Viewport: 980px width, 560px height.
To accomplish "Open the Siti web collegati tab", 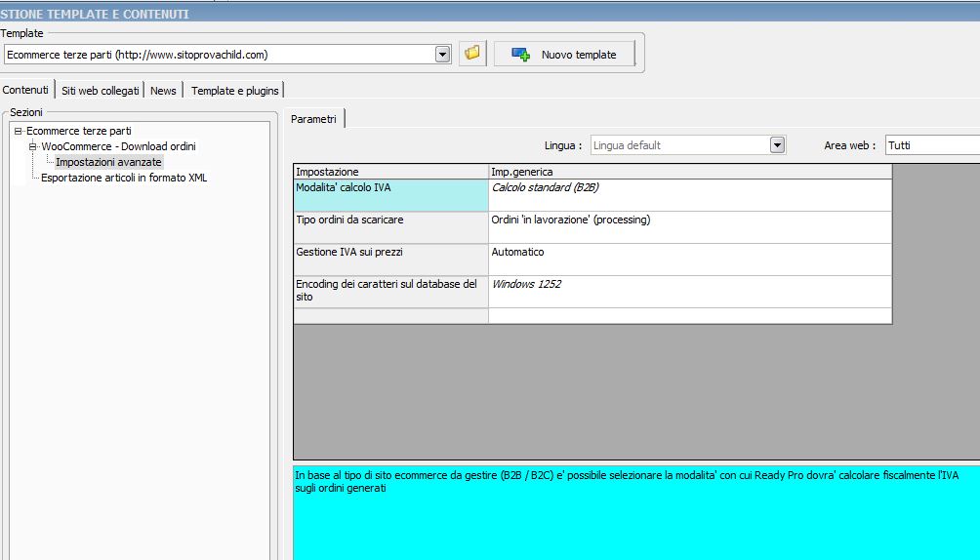I will point(100,91).
